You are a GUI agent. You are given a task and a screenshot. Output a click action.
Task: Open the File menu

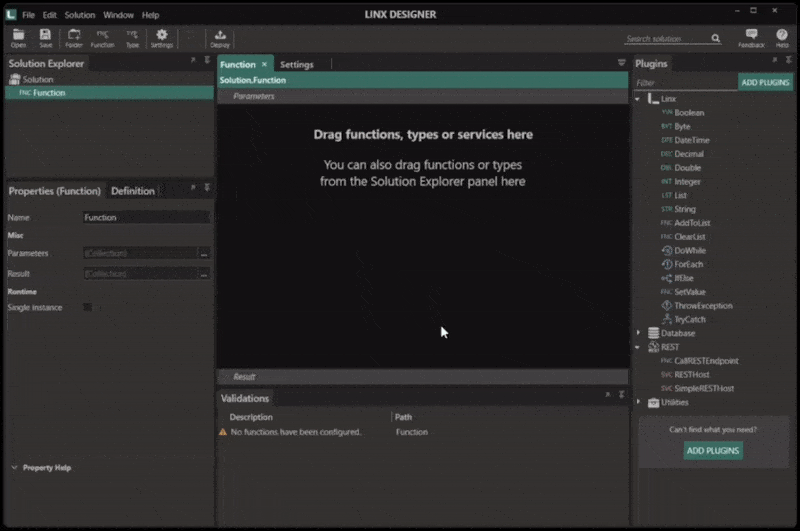[29, 15]
